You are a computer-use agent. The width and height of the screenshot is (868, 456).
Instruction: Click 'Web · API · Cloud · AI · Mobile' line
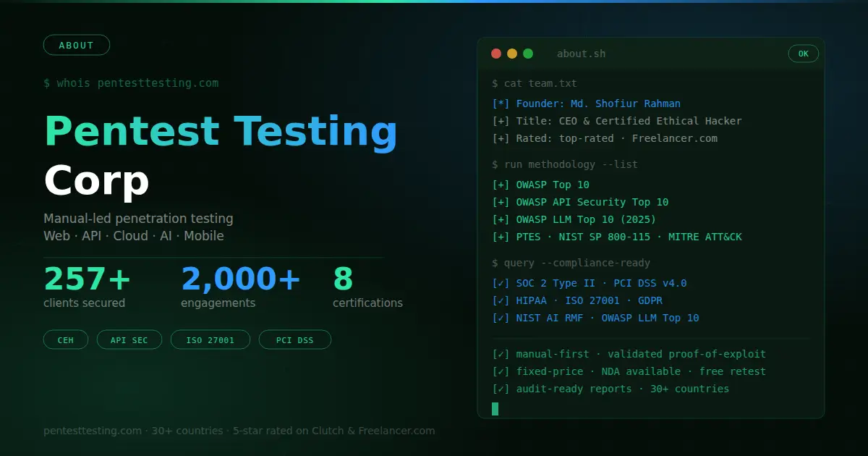point(134,236)
